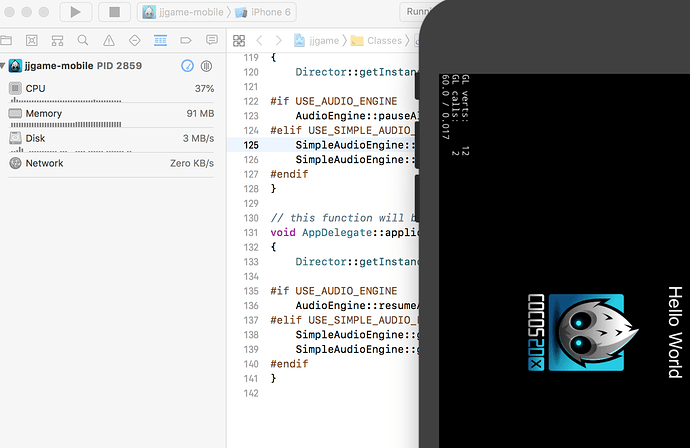The width and height of the screenshot is (690, 448).
Task: Click the CPU 37% value
Action: (x=205, y=88)
